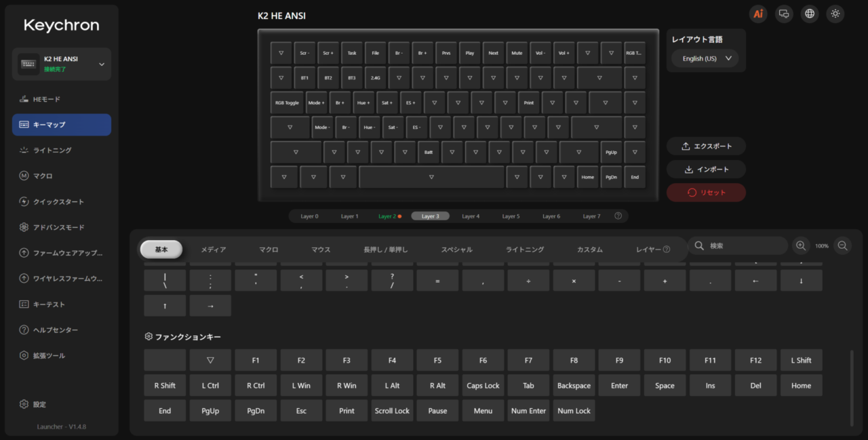
Task: Open HEモード in sidebar
Action: click(x=62, y=99)
